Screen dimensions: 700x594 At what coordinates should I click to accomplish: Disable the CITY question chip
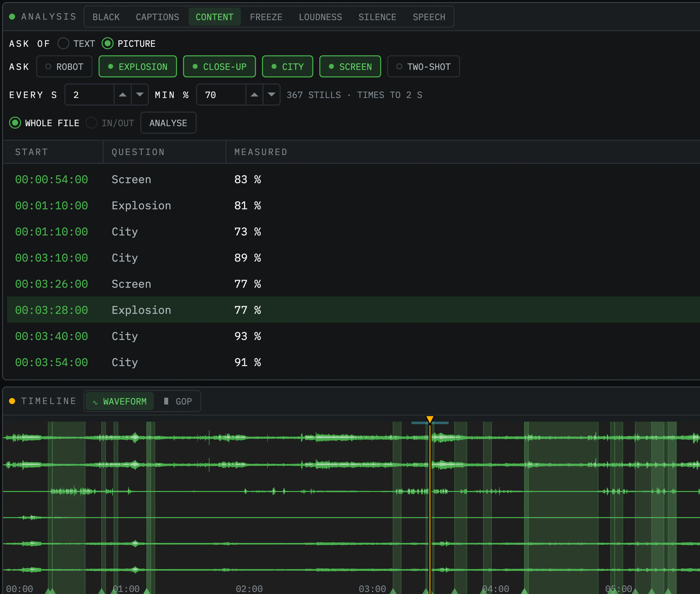[x=287, y=67]
